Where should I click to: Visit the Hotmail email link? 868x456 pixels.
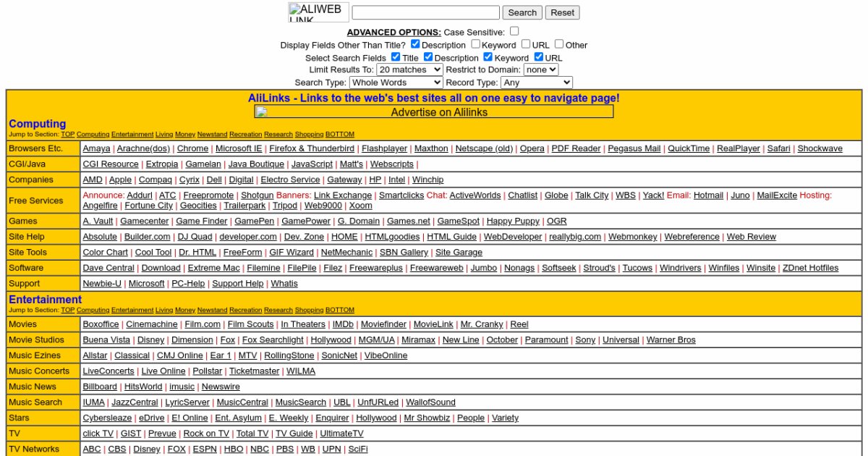pos(708,195)
